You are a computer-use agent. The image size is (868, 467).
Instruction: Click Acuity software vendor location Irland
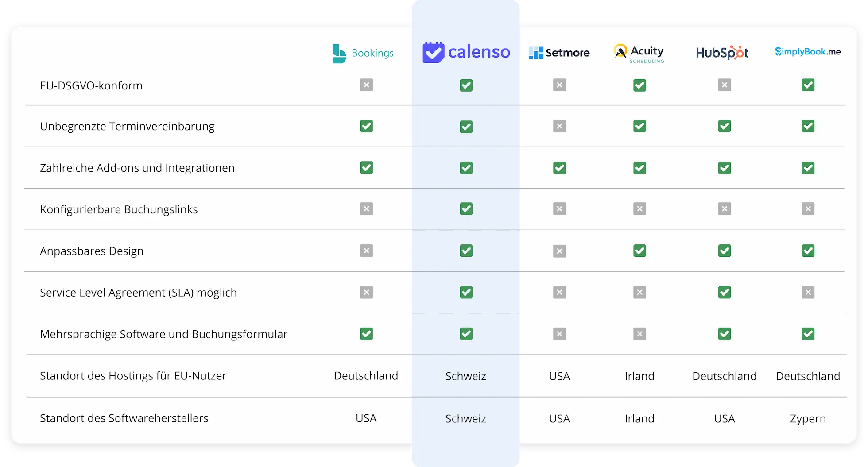(639, 419)
